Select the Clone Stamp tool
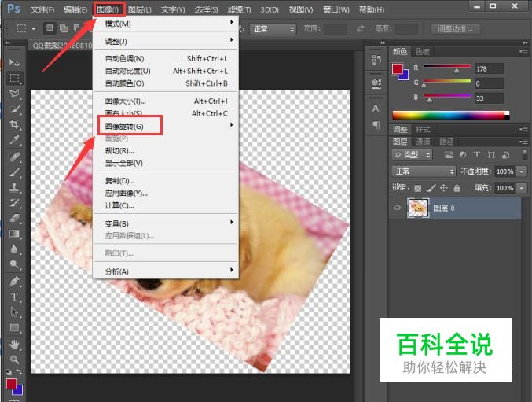This screenshot has width=532, height=402. click(14, 187)
